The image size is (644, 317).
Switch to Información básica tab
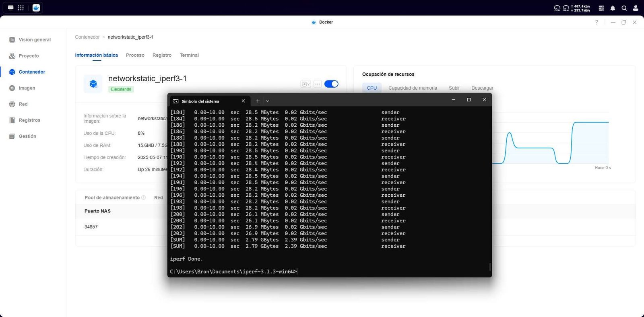click(x=97, y=55)
